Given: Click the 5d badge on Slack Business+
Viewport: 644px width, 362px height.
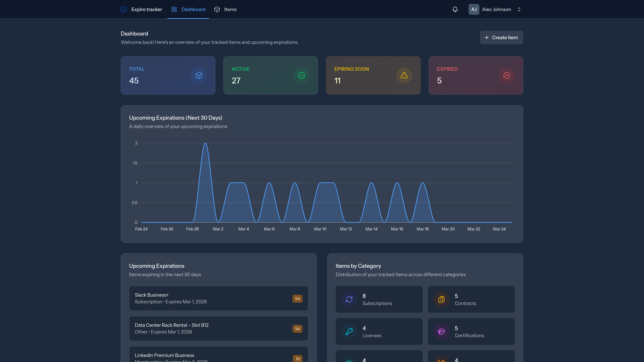Looking at the screenshot, I should [x=297, y=298].
